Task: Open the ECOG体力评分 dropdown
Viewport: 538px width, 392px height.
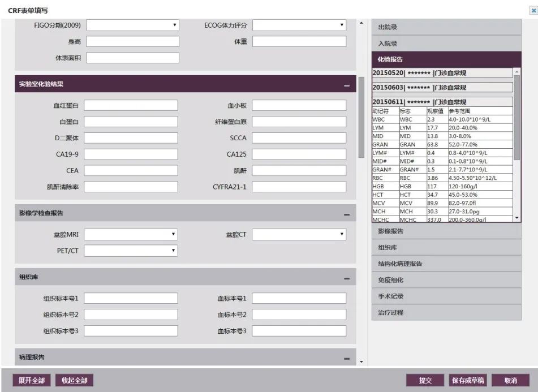Action: coord(299,25)
